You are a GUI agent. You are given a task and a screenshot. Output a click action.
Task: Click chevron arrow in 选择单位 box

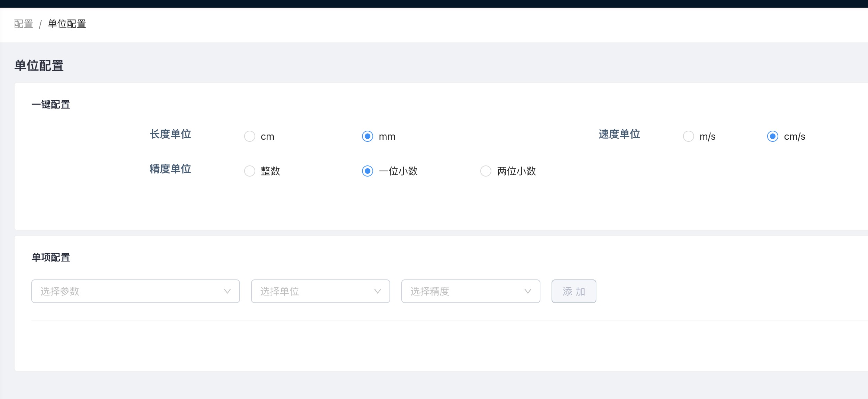click(378, 291)
